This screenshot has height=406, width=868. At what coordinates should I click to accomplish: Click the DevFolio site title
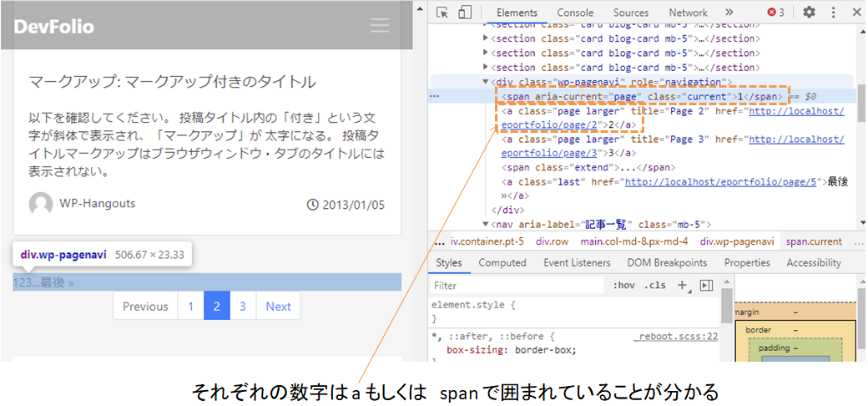point(53,26)
